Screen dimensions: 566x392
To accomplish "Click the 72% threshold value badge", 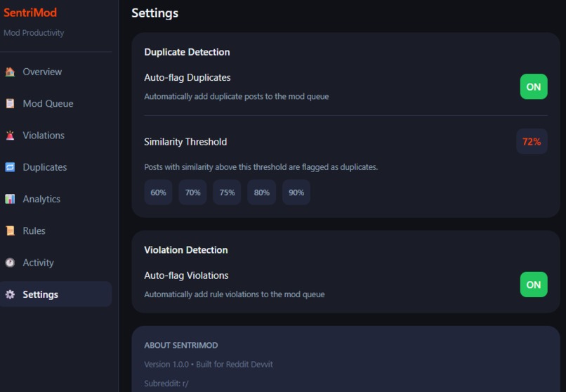I will (x=532, y=141).
